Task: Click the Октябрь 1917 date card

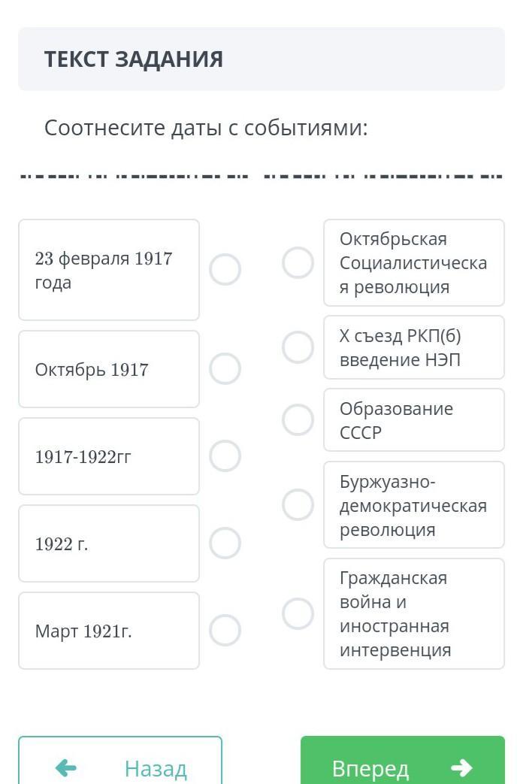Action: click(x=109, y=369)
